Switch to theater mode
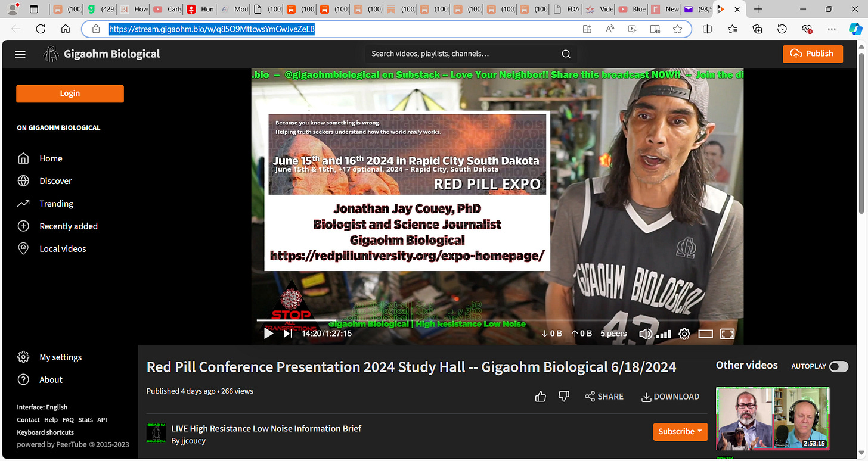868x461 pixels. point(705,334)
